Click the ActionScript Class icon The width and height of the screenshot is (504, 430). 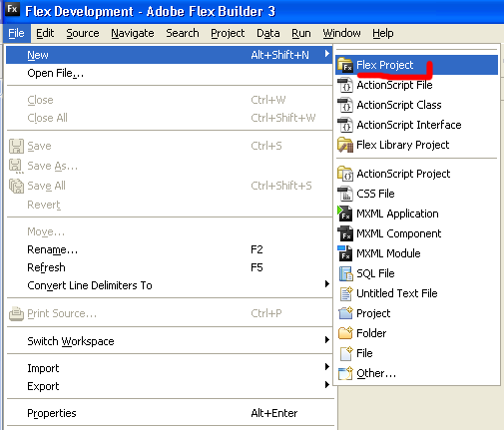click(345, 105)
